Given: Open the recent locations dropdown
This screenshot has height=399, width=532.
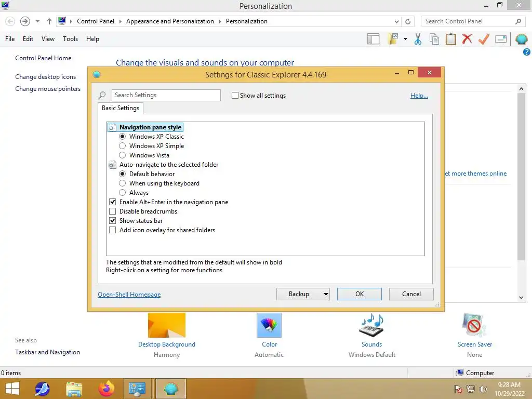Looking at the screenshot, I should [x=37, y=21].
